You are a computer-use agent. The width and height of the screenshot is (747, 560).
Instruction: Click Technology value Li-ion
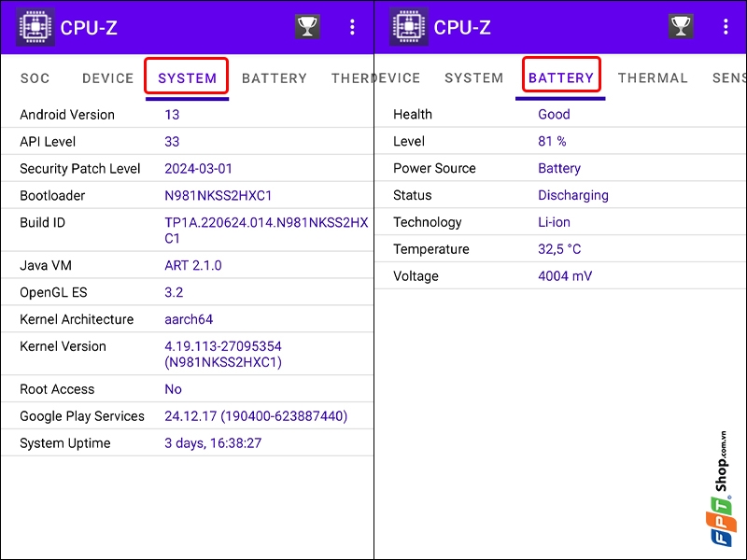554,222
